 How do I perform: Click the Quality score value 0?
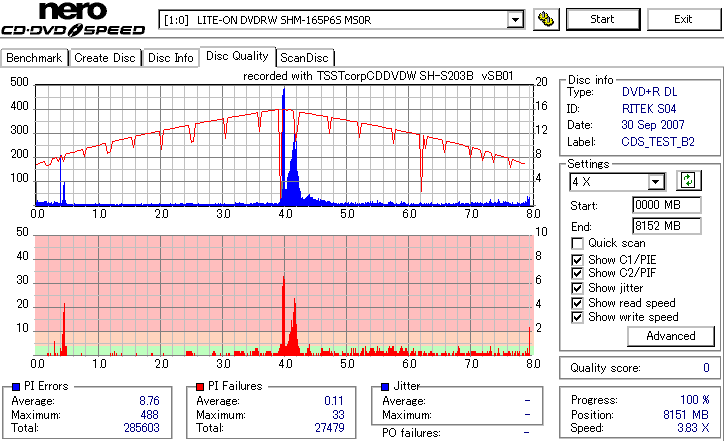coord(706,368)
